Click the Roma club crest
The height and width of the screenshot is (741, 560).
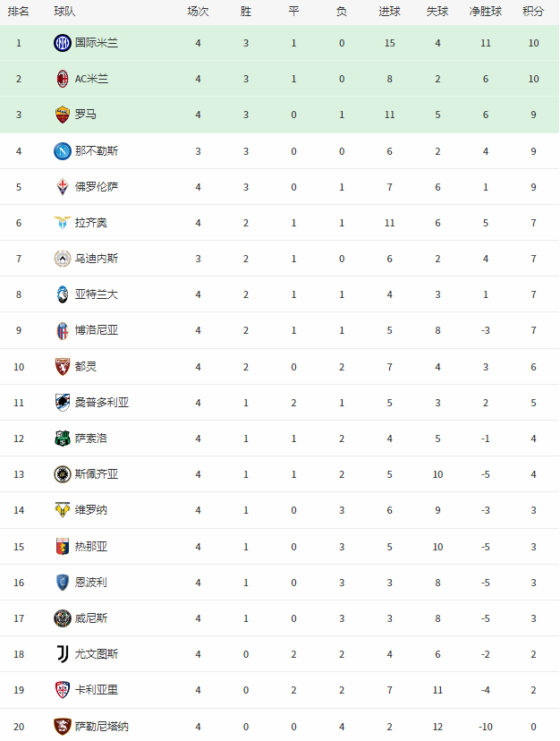[x=63, y=115]
